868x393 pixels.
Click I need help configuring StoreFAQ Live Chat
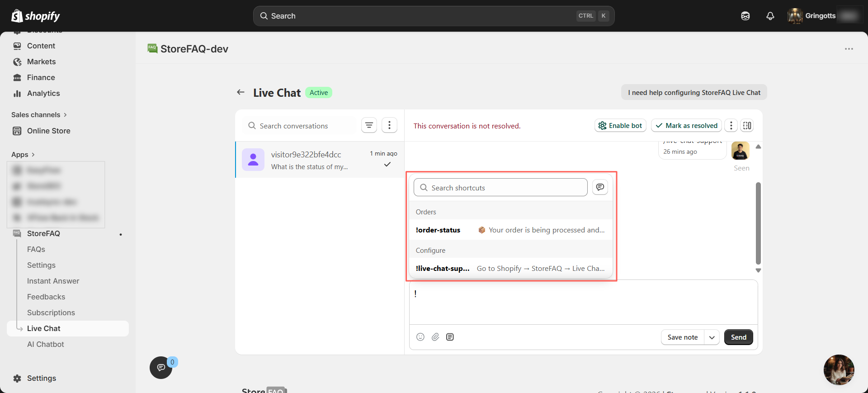click(694, 92)
